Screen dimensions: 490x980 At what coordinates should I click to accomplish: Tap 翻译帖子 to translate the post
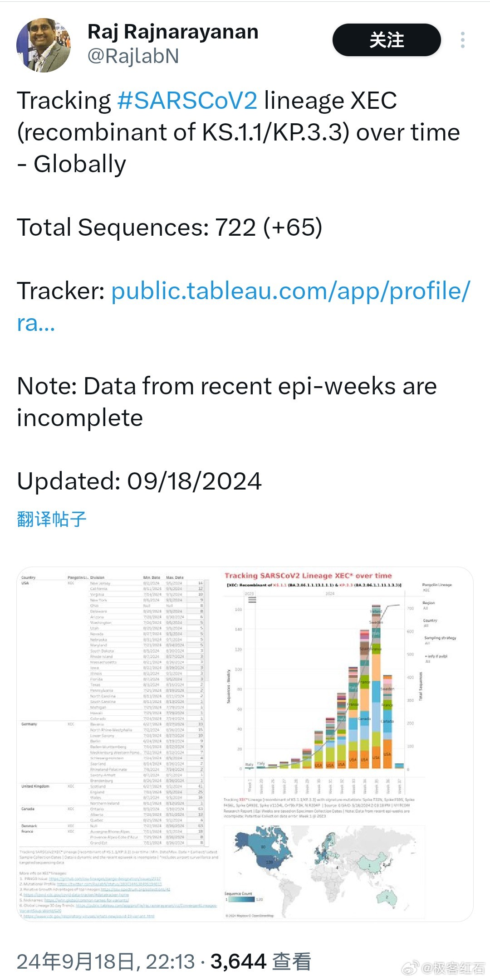pos(51,519)
